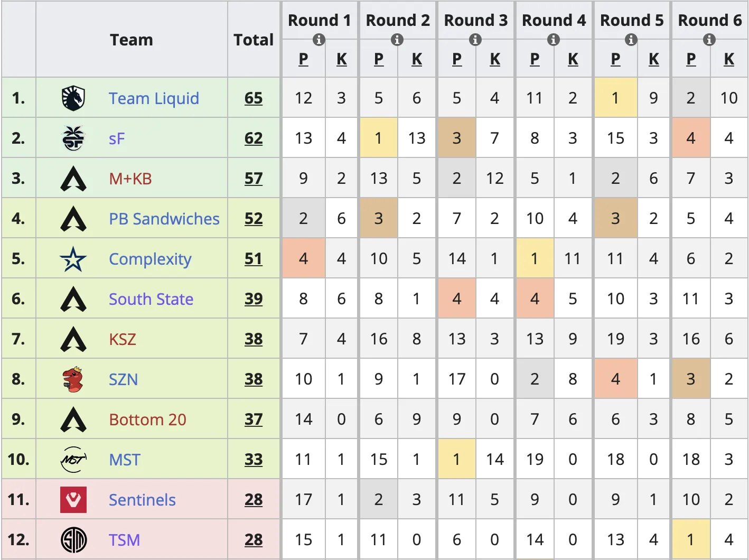
Task: Click the TSM team logo icon
Action: click(x=73, y=540)
